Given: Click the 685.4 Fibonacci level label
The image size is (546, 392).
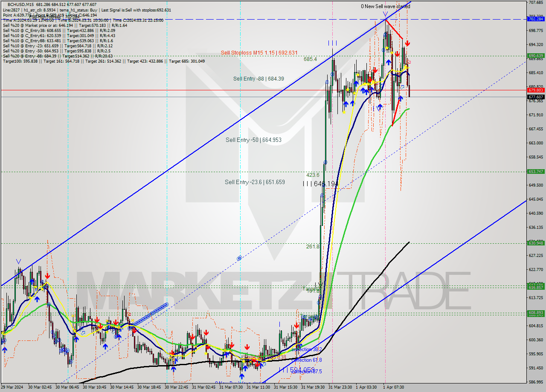Looking at the screenshot, I should (310, 59).
